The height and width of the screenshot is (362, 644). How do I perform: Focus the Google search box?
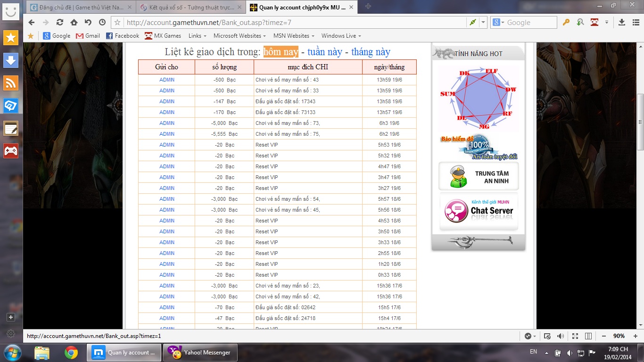(x=531, y=22)
